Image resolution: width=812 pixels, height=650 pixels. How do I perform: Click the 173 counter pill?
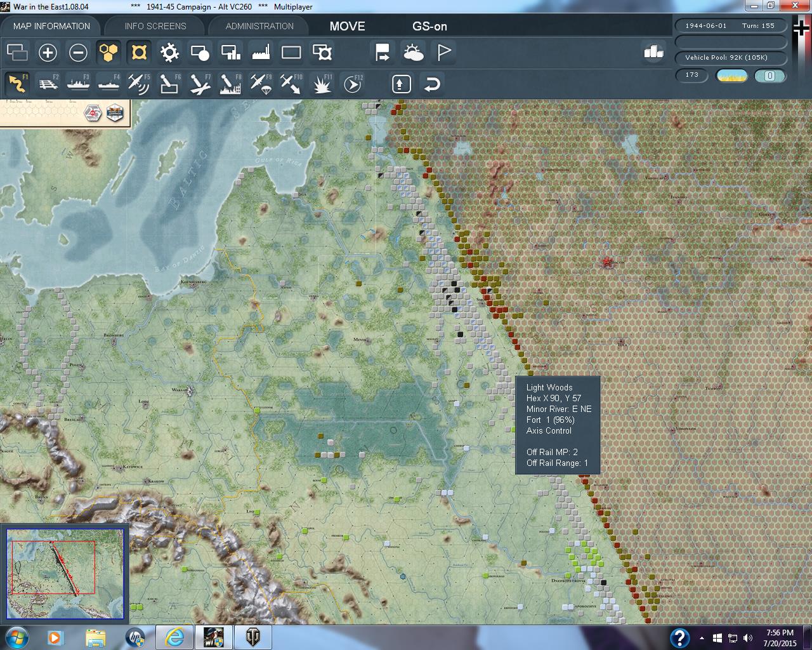[x=692, y=76]
